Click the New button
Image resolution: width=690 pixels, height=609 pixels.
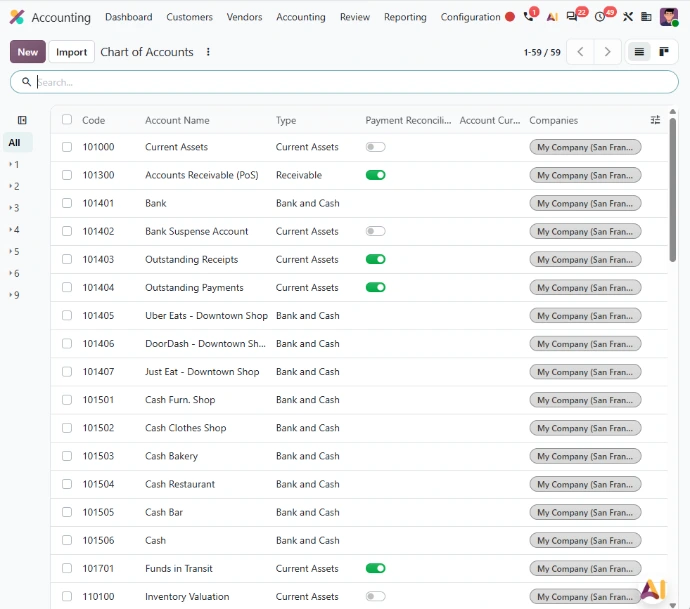[x=28, y=52]
